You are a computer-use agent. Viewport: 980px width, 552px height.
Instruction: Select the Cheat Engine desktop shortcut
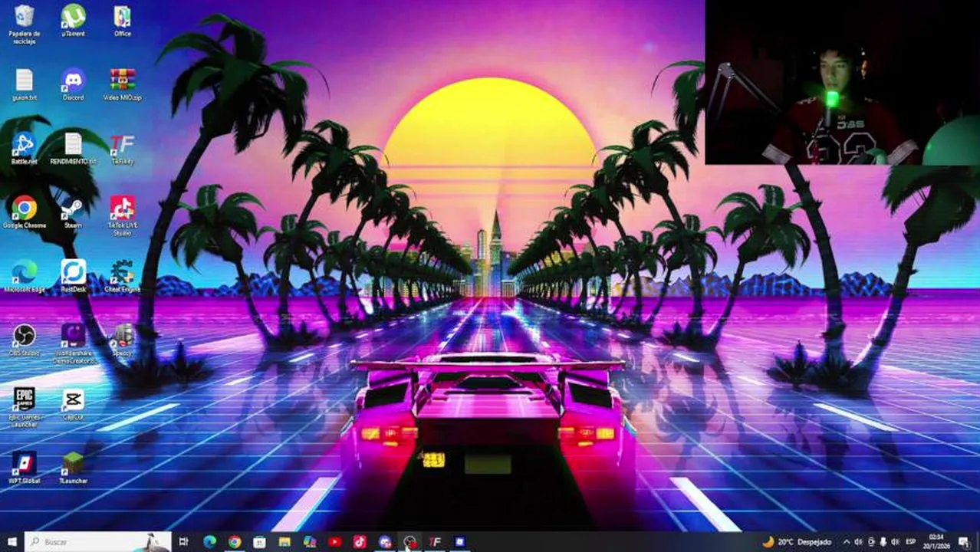pyautogui.click(x=123, y=277)
